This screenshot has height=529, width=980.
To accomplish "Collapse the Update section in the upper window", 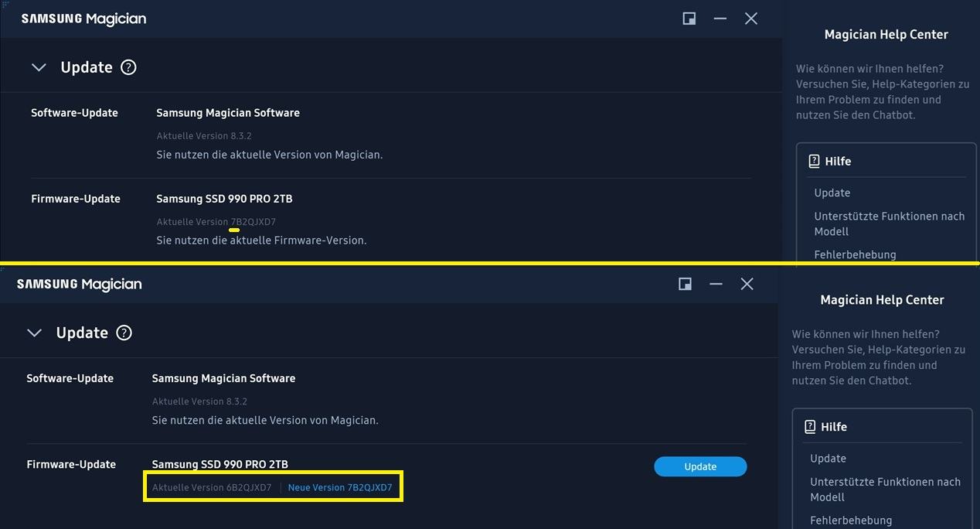I will coord(39,67).
